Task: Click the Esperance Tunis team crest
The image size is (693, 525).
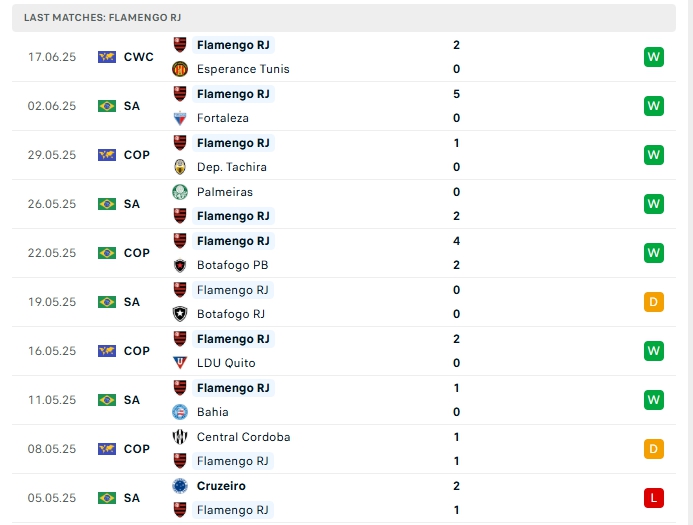Action: click(180, 69)
